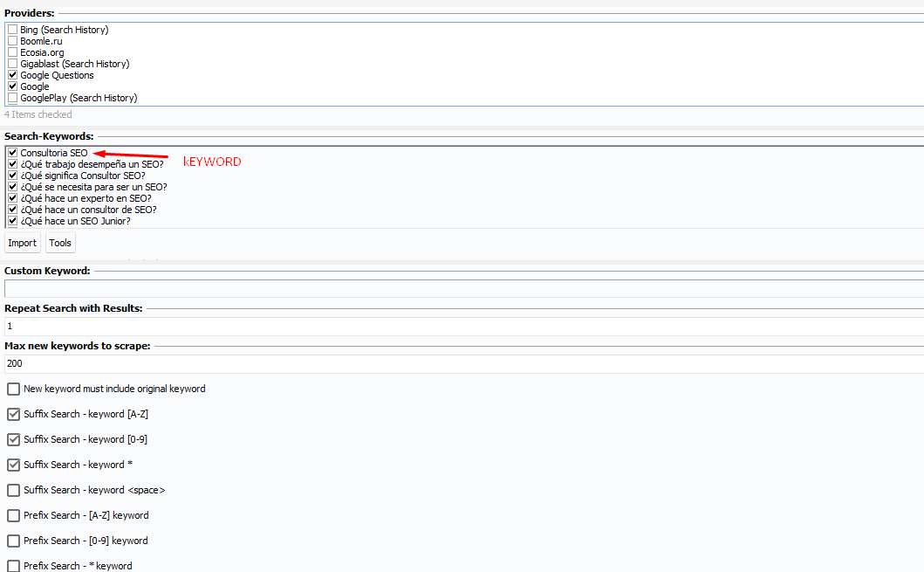Open the Tools button
The height and width of the screenshot is (572, 924).
click(x=60, y=243)
